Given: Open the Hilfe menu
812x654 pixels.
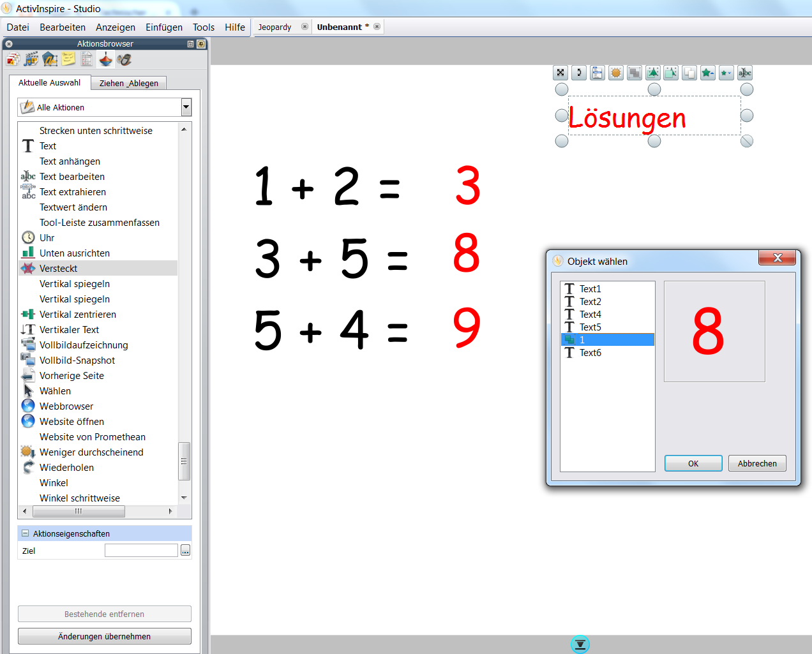Looking at the screenshot, I should [235, 27].
